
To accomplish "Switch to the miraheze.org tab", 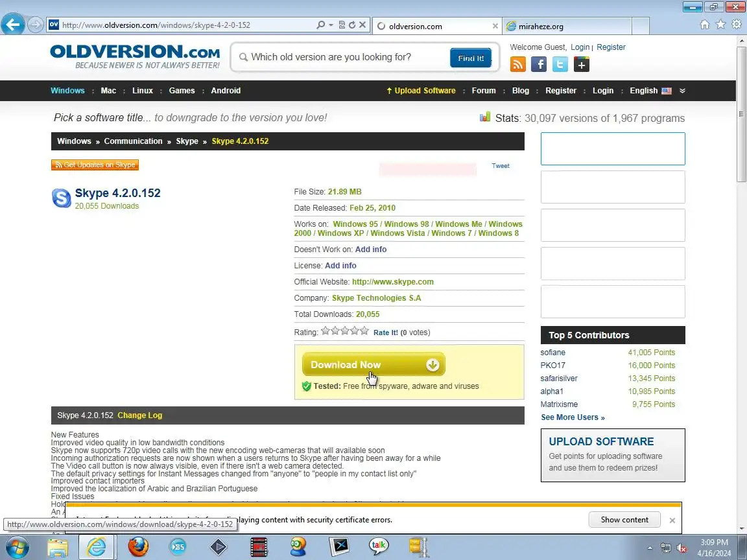I will tap(567, 26).
